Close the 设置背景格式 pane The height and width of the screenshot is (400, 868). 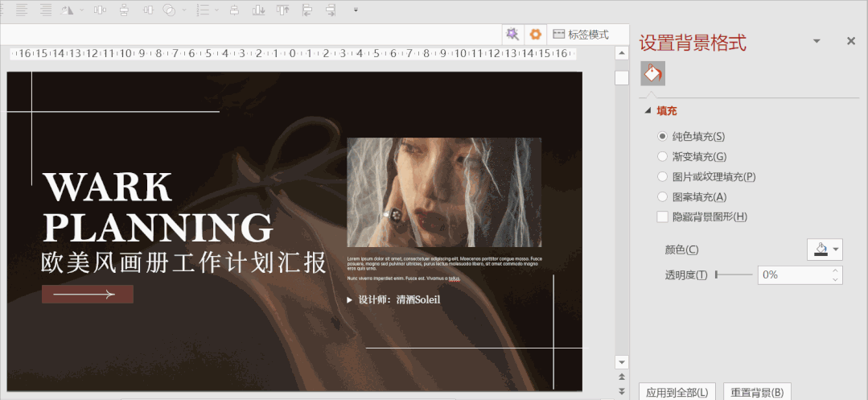point(851,41)
